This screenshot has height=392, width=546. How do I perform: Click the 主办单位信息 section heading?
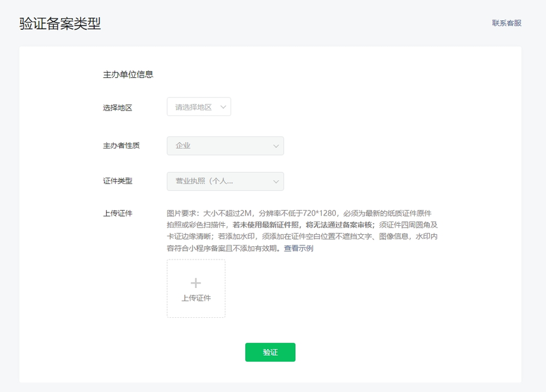coord(128,74)
